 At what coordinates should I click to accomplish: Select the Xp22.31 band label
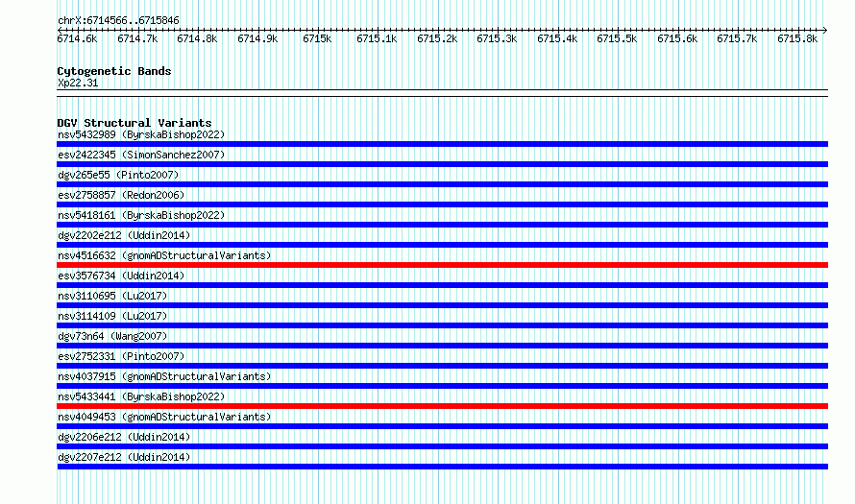coord(78,83)
